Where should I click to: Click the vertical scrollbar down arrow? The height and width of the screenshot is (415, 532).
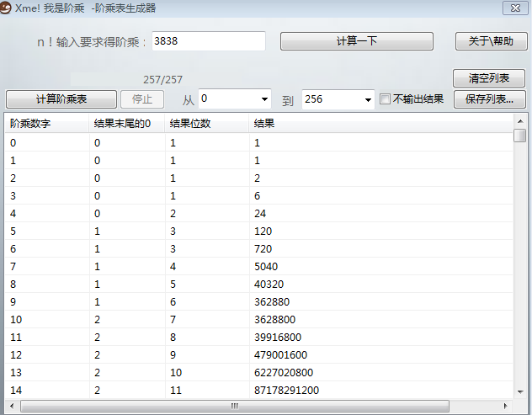520,392
